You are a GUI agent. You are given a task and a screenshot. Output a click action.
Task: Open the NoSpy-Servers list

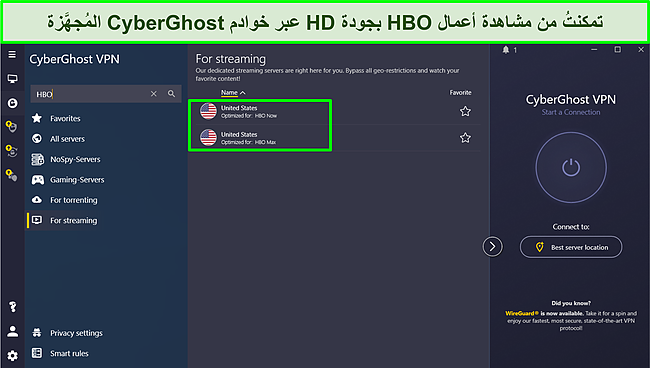click(75, 159)
